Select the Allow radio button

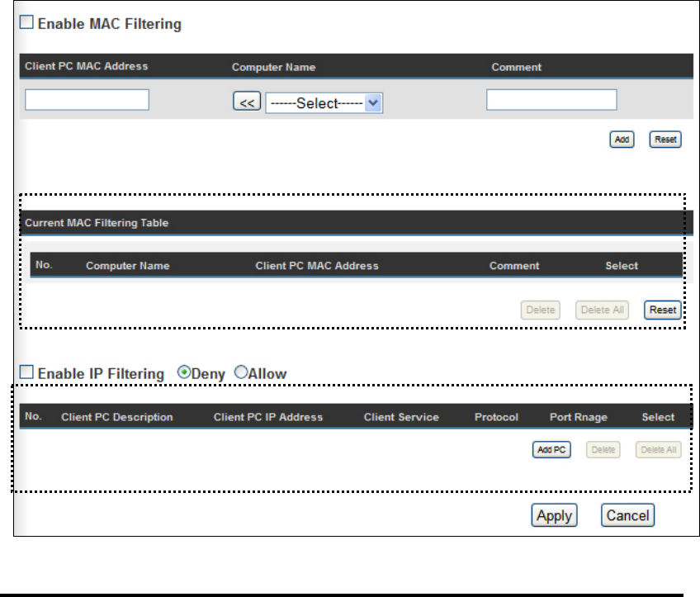(x=241, y=372)
